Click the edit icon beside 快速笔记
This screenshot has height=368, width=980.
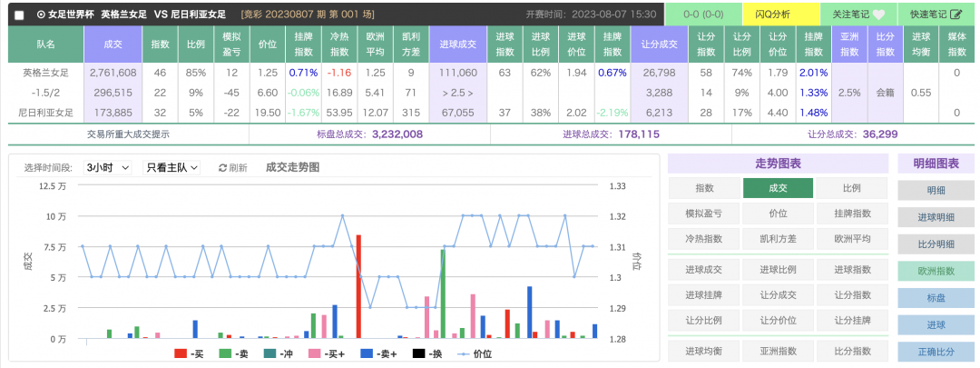point(955,14)
